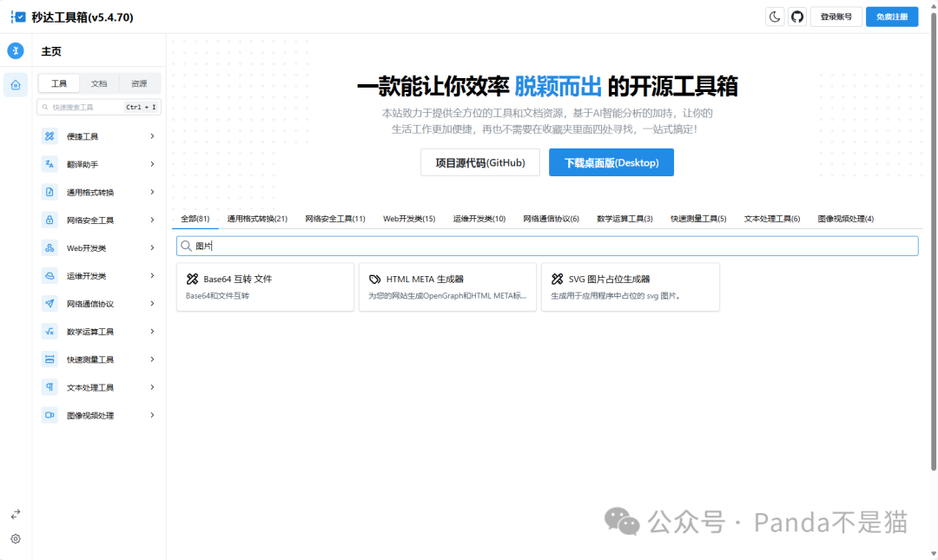
Task: Click the blue 免费注册 button
Action: click(891, 16)
